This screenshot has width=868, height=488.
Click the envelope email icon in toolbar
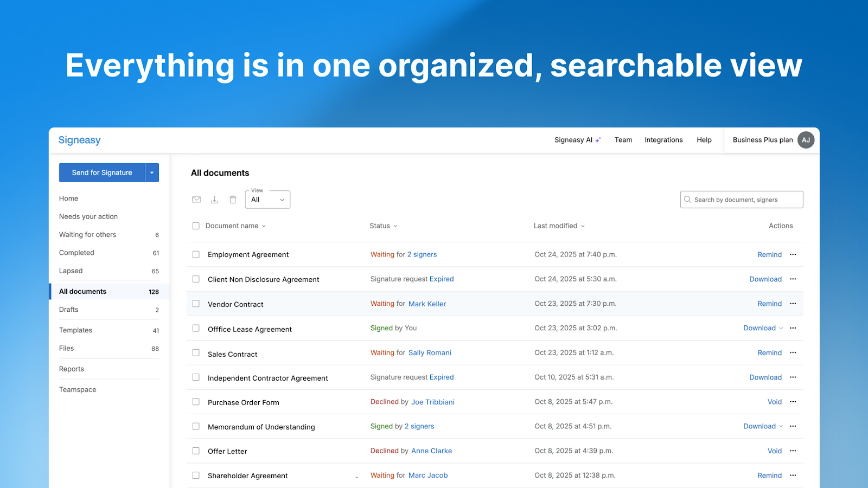tap(196, 200)
